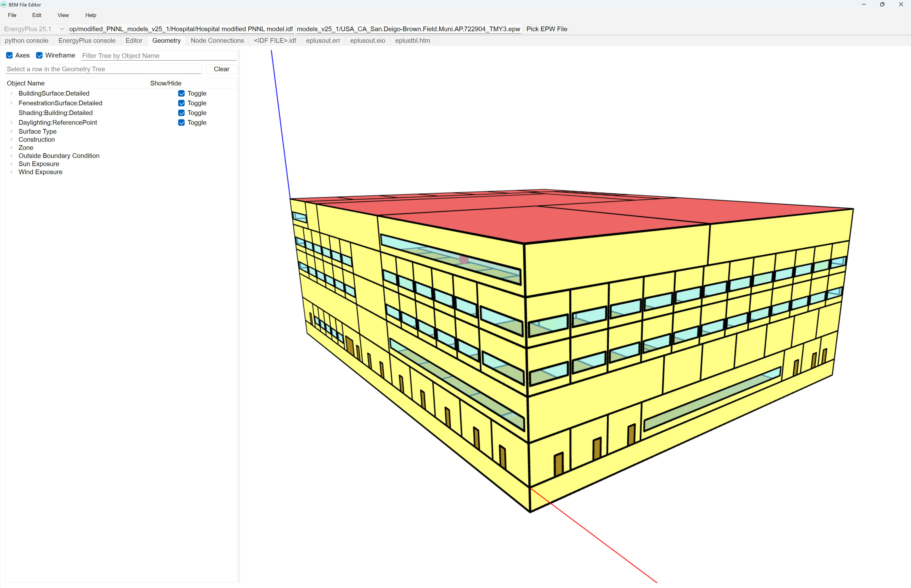Expand the Surface Type tree node
This screenshot has width=911, height=588.
pyautogui.click(x=12, y=131)
